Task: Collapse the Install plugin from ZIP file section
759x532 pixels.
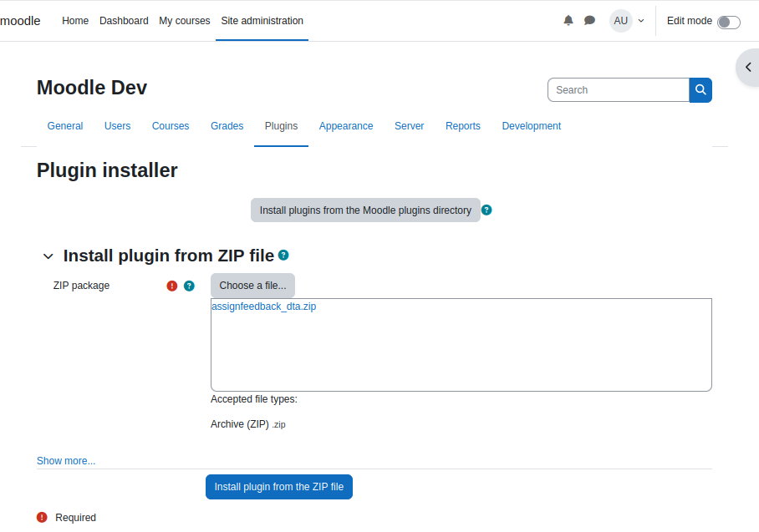Action: pos(48,256)
